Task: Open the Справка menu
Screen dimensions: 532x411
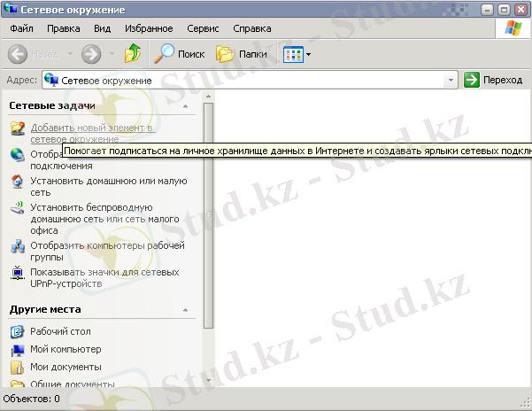Action: [x=252, y=28]
